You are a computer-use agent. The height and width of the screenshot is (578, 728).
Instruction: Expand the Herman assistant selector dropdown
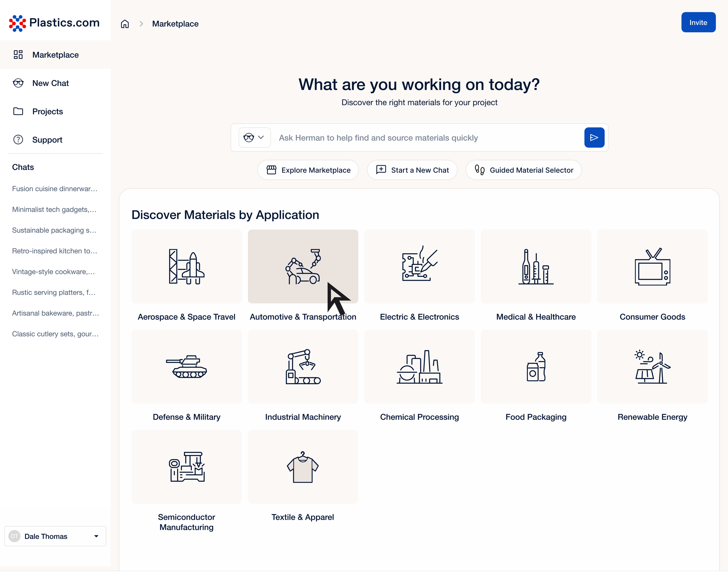pyautogui.click(x=254, y=138)
